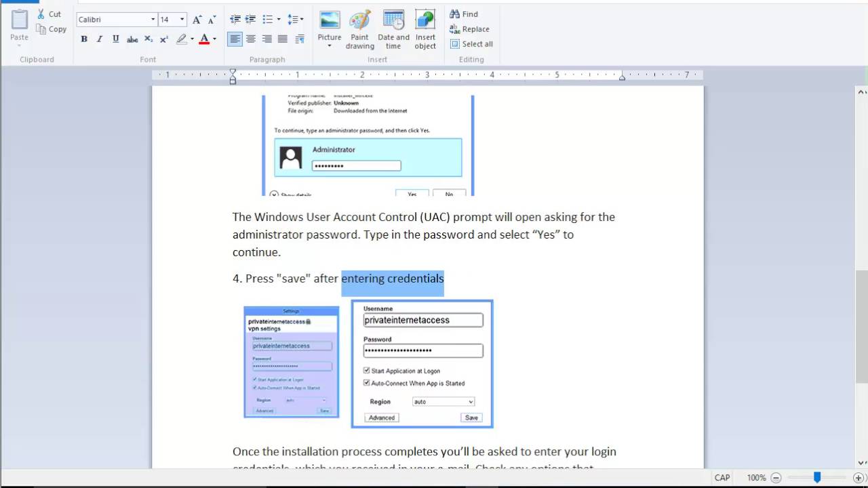Align text left
868x488 pixels.
click(x=235, y=39)
